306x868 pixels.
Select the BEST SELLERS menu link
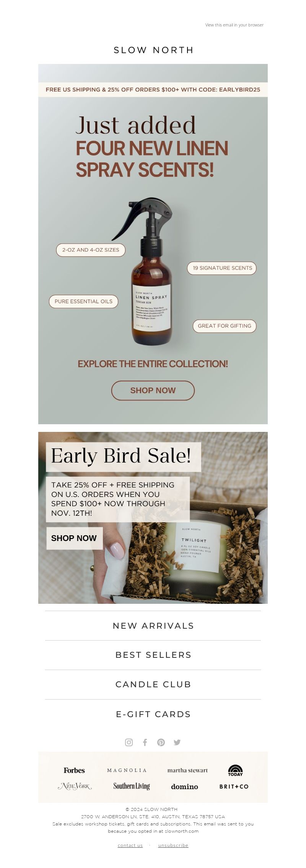[x=153, y=655]
